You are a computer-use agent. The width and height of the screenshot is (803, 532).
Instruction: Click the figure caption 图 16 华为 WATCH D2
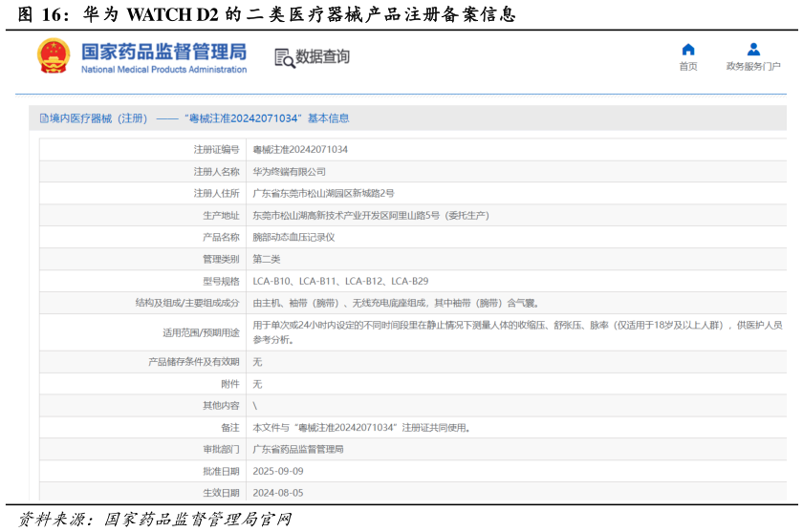click(267, 13)
